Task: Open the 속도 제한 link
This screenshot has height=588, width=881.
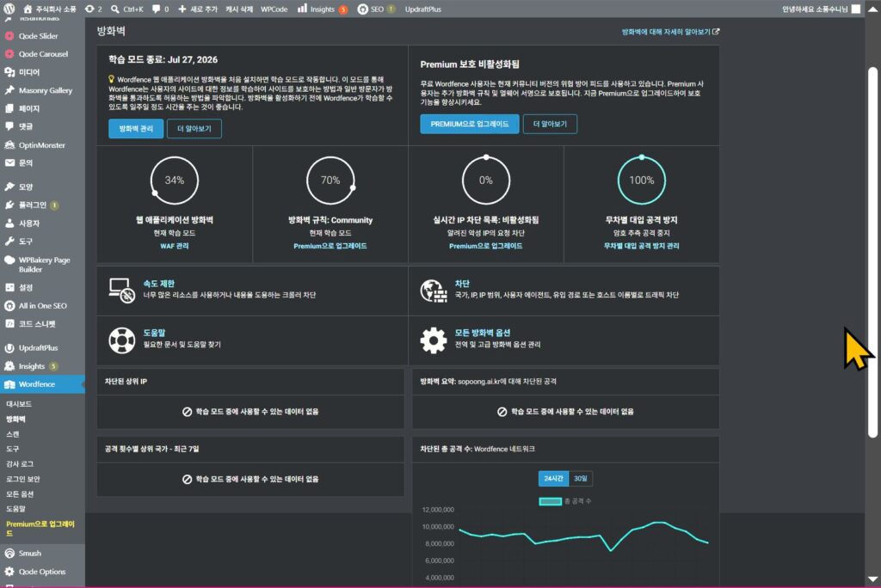Action: point(158,284)
